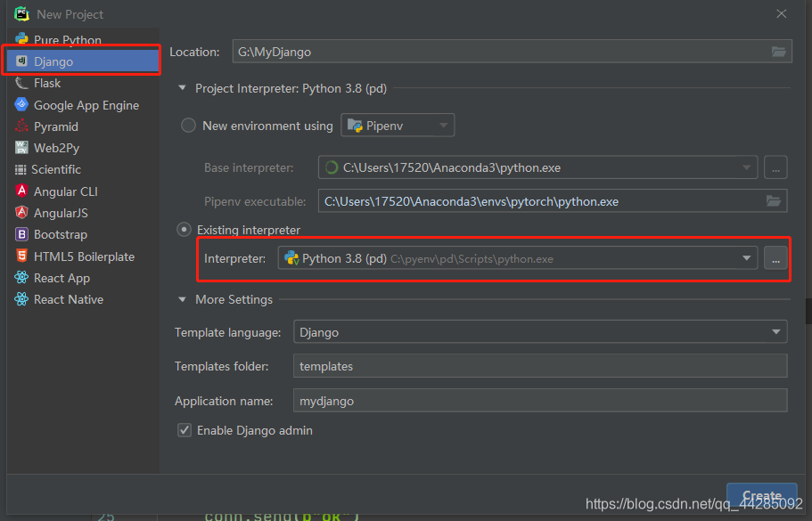Click the Bootstrap B icon
The height and width of the screenshot is (521, 812).
21,234
